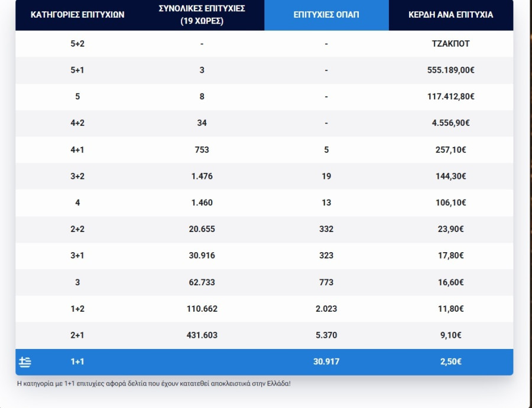This screenshot has width=532, height=408.
Task: Click the footnote text about 1+1 category
Action: [x=154, y=384]
